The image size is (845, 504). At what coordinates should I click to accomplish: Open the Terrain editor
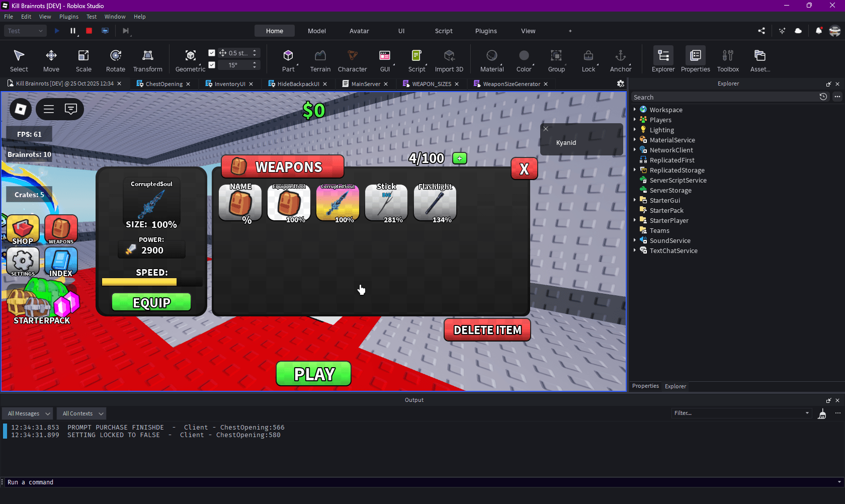(x=320, y=60)
